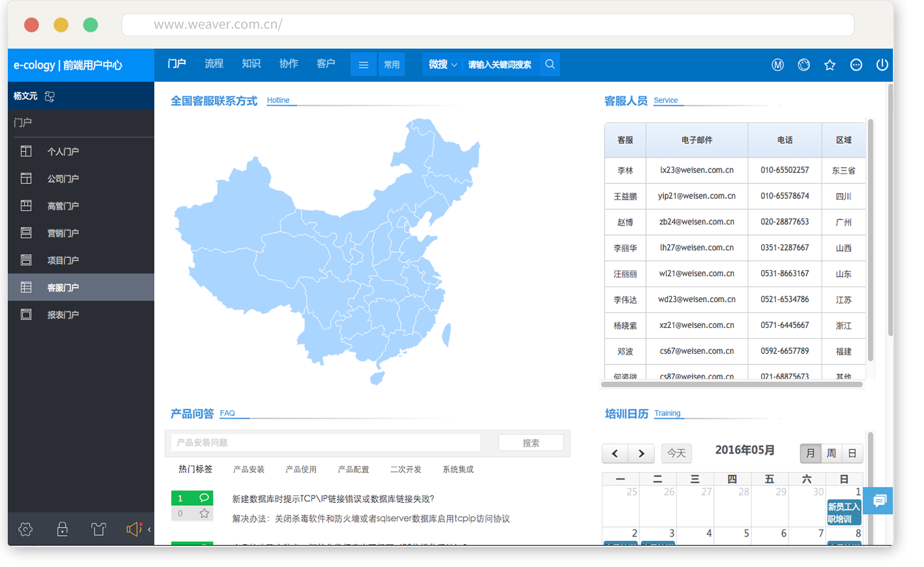Click the favorites star icon in header
The width and height of the screenshot is (924, 567).
point(829,65)
